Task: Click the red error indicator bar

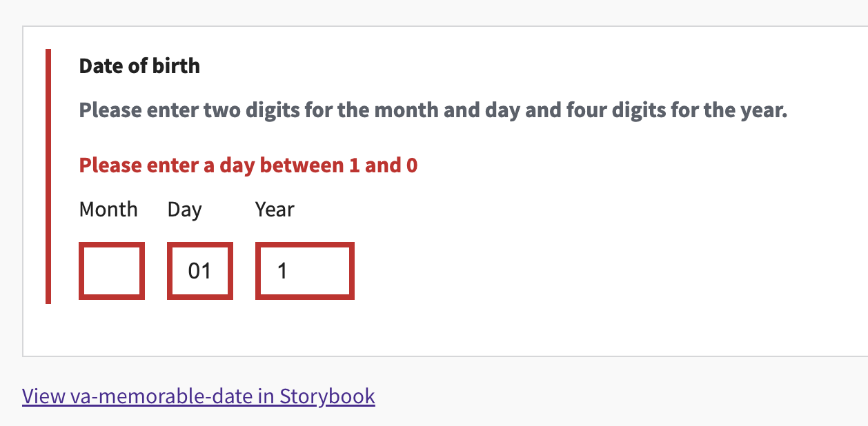Action: point(50,174)
